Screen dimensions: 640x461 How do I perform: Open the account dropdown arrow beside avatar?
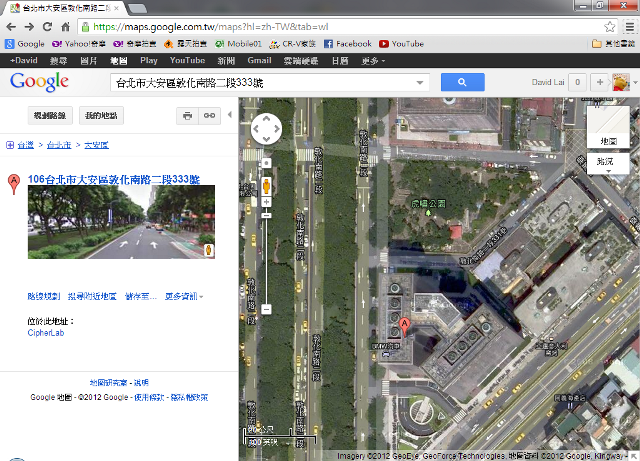pyautogui.click(x=635, y=82)
